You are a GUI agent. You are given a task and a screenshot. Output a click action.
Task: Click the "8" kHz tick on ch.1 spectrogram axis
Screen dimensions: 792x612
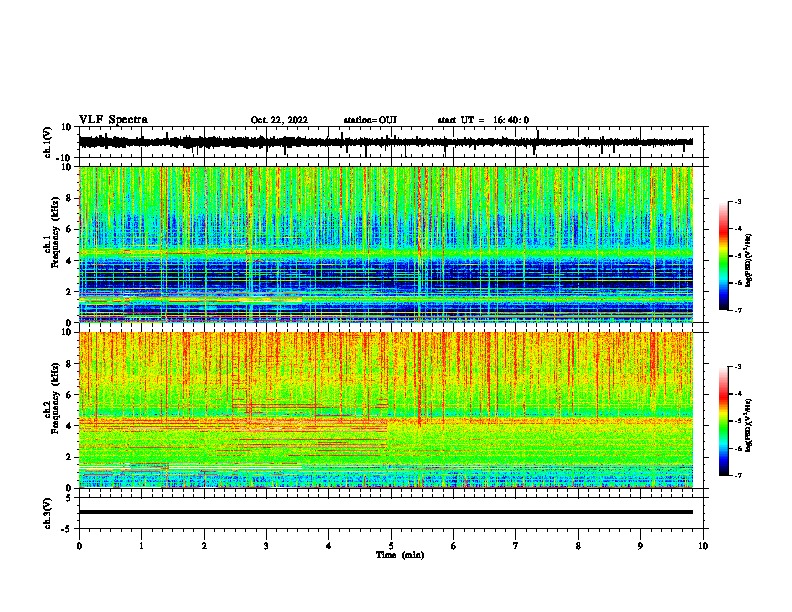click(x=71, y=198)
